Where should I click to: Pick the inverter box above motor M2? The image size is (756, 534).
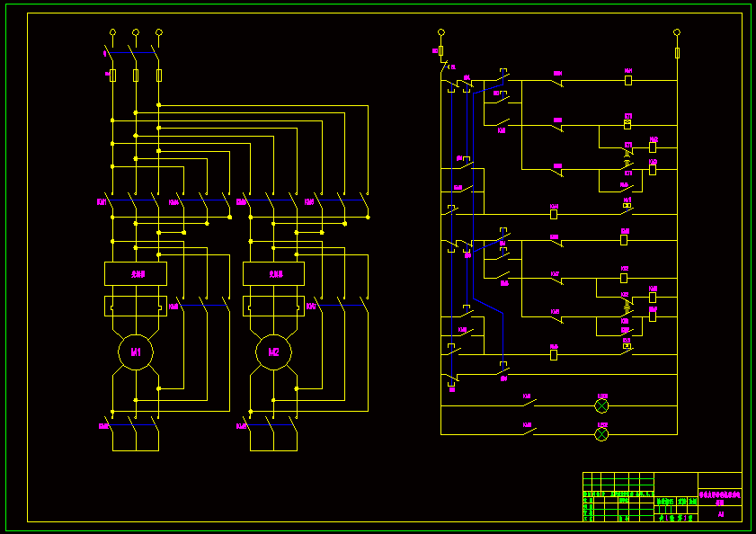coord(273,274)
